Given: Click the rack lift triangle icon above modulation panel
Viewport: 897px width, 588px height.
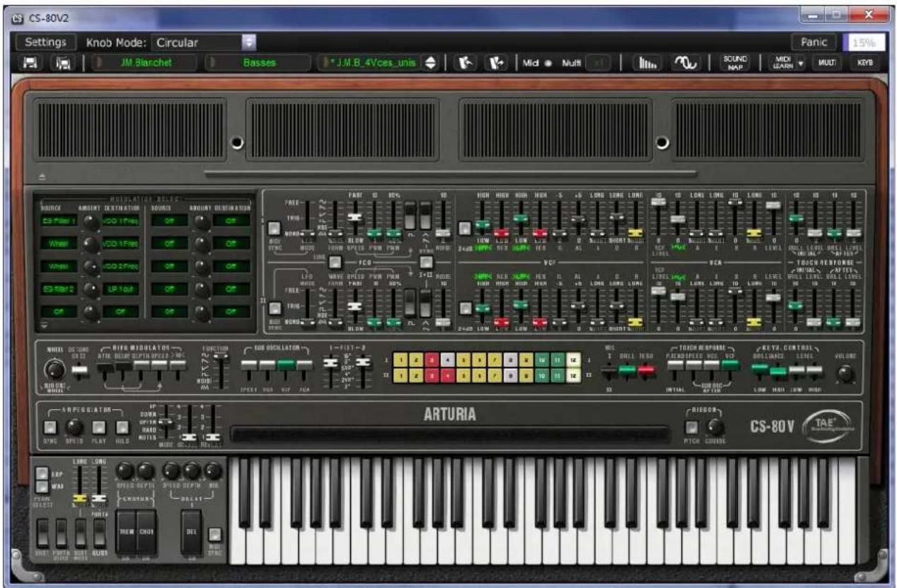Looking at the screenshot, I should click(41, 177).
